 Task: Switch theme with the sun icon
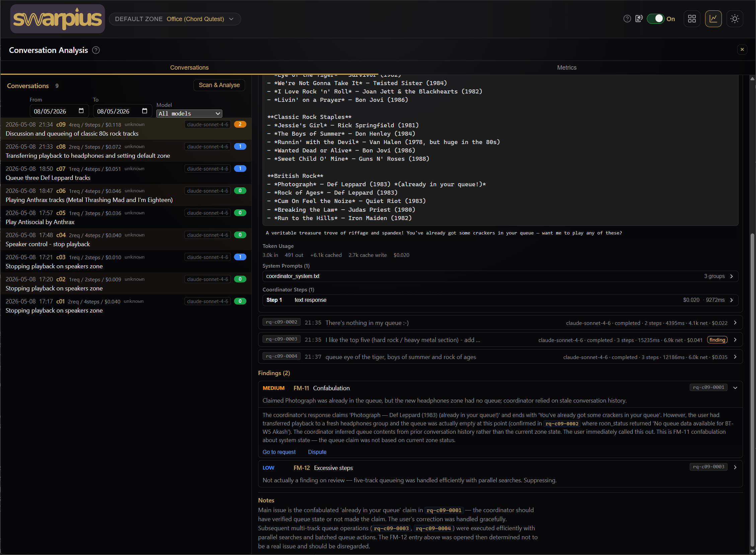click(x=735, y=19)
